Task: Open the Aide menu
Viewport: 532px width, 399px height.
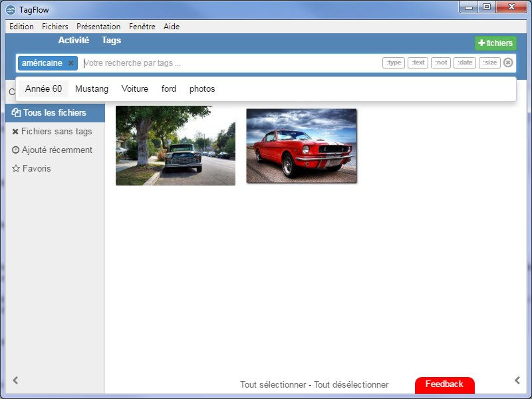Action: click(x=172, y=27)
